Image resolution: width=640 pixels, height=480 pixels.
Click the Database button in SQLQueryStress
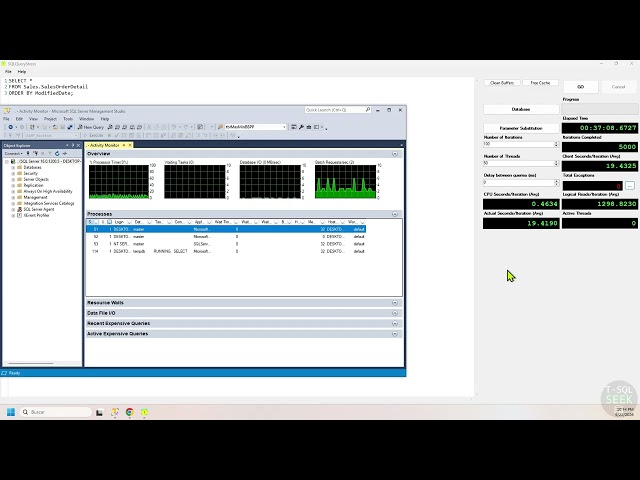click(521, 109)
